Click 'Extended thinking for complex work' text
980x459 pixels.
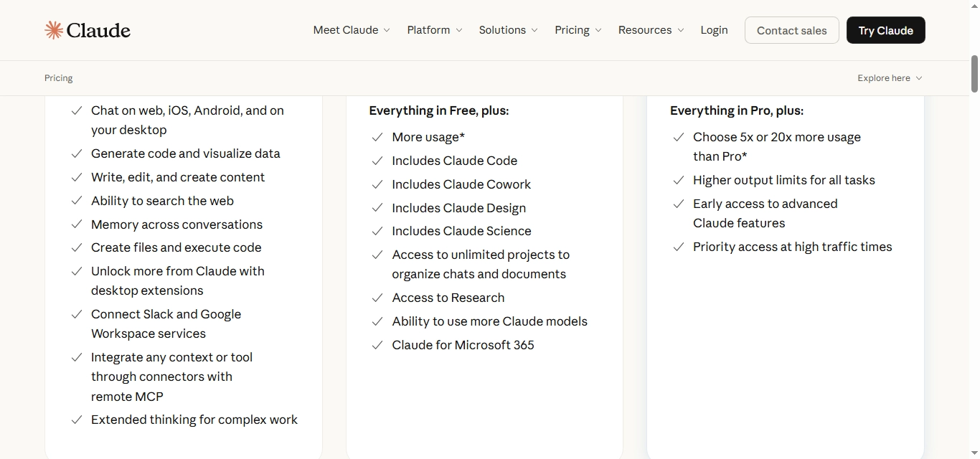pos(194,420)
